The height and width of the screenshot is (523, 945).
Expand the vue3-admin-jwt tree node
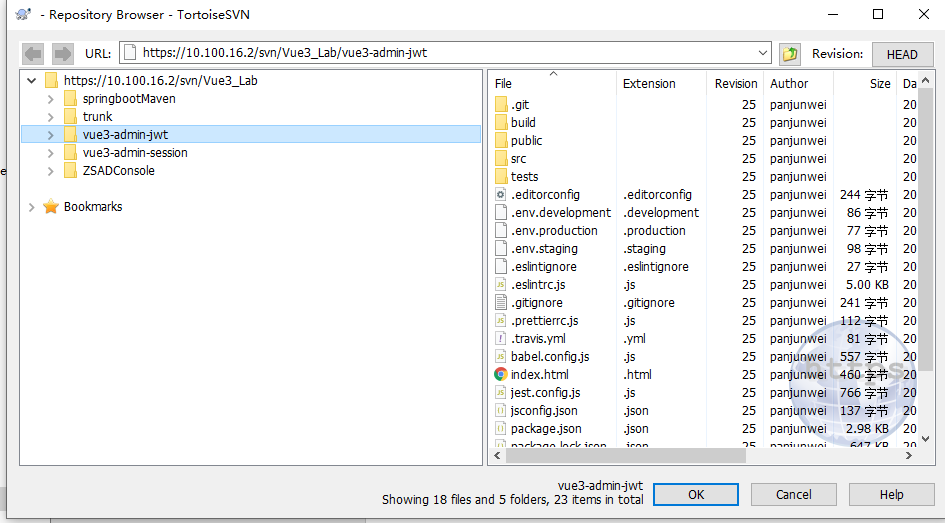(51, 135)
